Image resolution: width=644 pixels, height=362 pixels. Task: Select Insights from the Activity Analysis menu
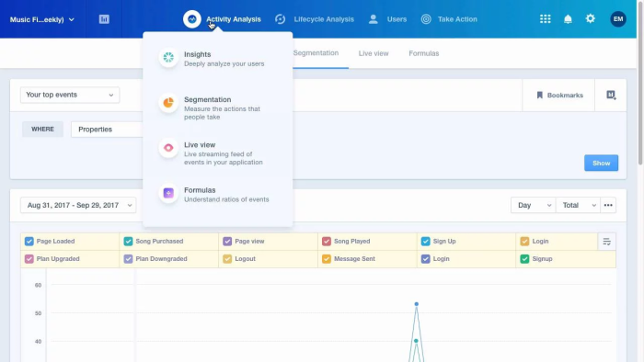pyautogui.click(x=218, y=59)
